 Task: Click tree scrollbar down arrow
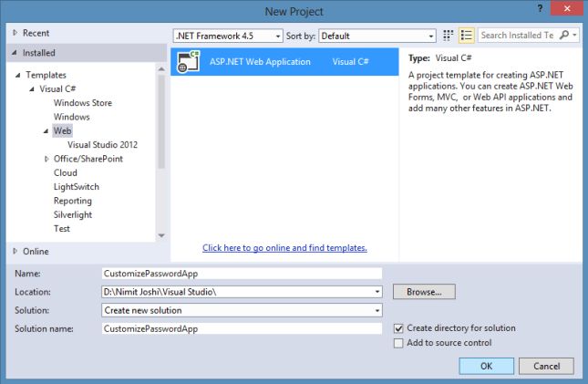point(161,235)
